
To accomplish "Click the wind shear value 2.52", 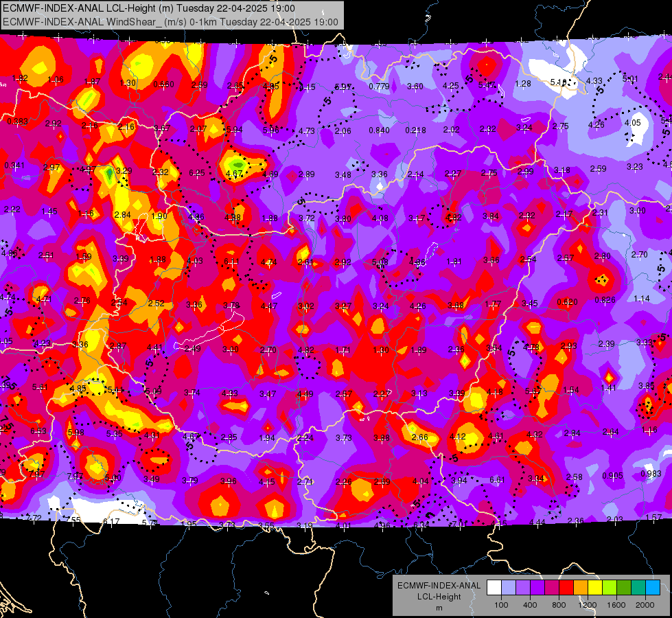I will pos(156,304).
